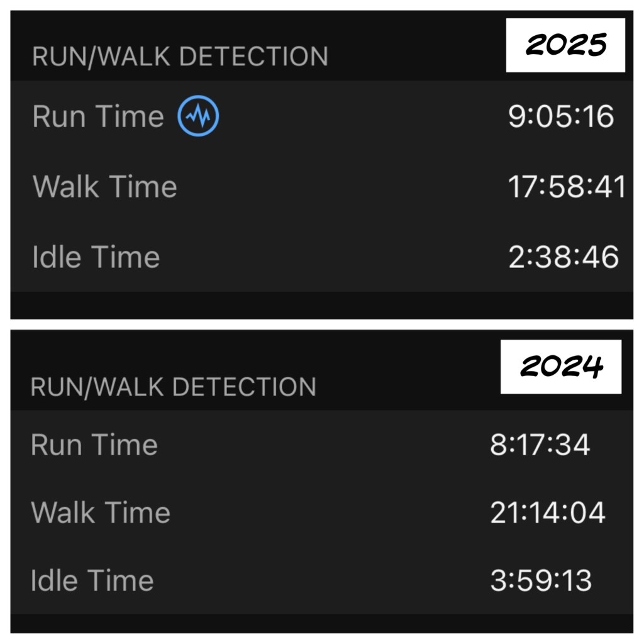Screen dimensions: 644x644
Task: Tap the blue pulse icon beside Run Time
Action: [198, 117]
